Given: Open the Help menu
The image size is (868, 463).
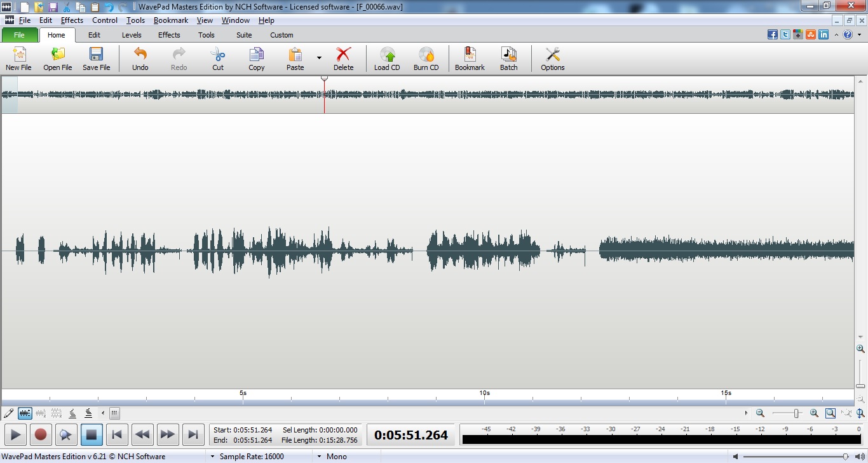Looking at the screenshot, I should tap(266, 20).
